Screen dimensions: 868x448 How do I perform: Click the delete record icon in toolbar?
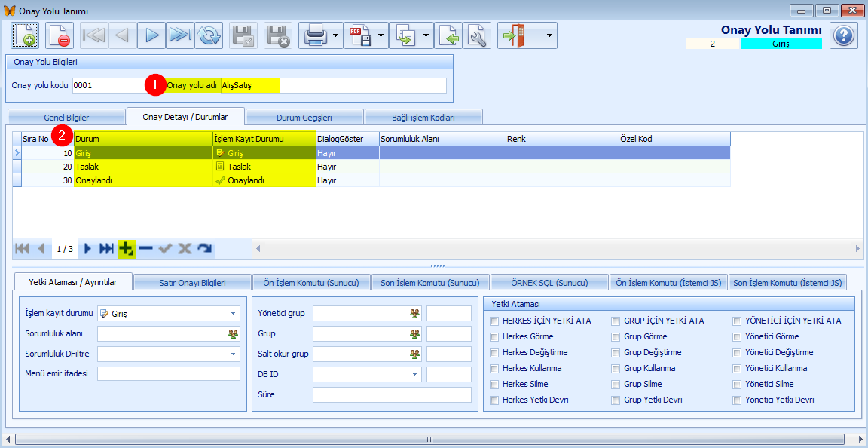point(59,35)
